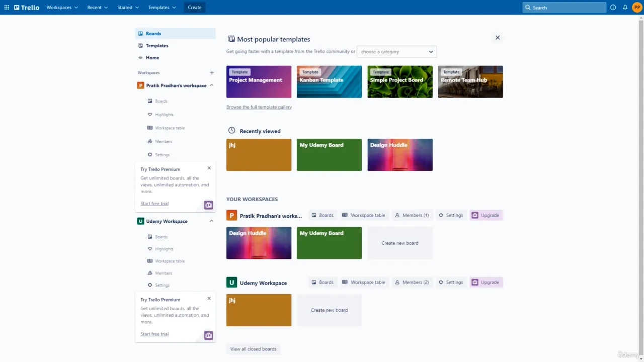Open Design Huddle in Recently viewed
The image size is (644, 362).
[x=400, y=155]
